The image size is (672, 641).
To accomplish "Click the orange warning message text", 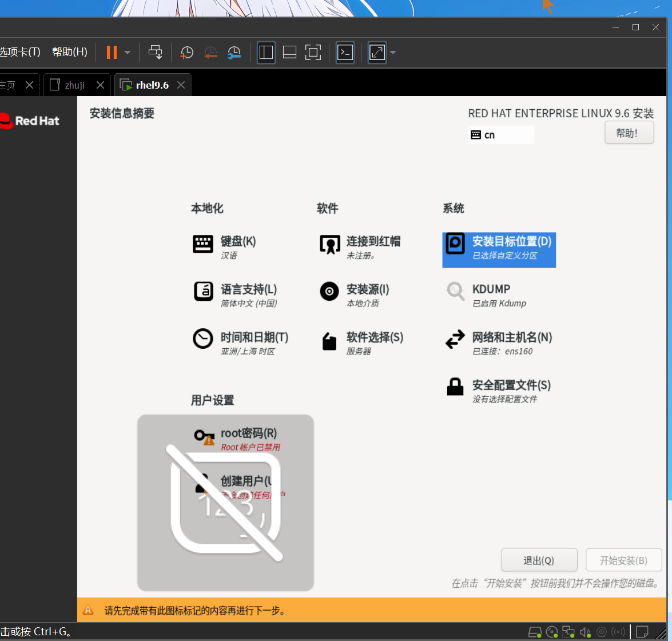I will (196, 611).
